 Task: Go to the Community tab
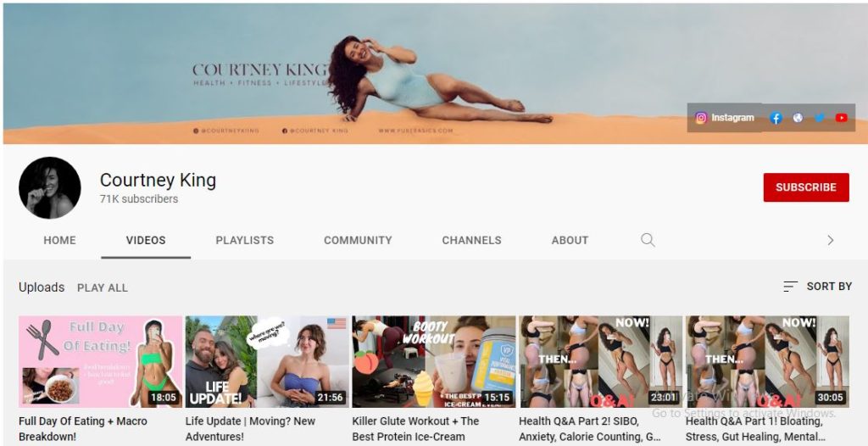pos(358,241)
